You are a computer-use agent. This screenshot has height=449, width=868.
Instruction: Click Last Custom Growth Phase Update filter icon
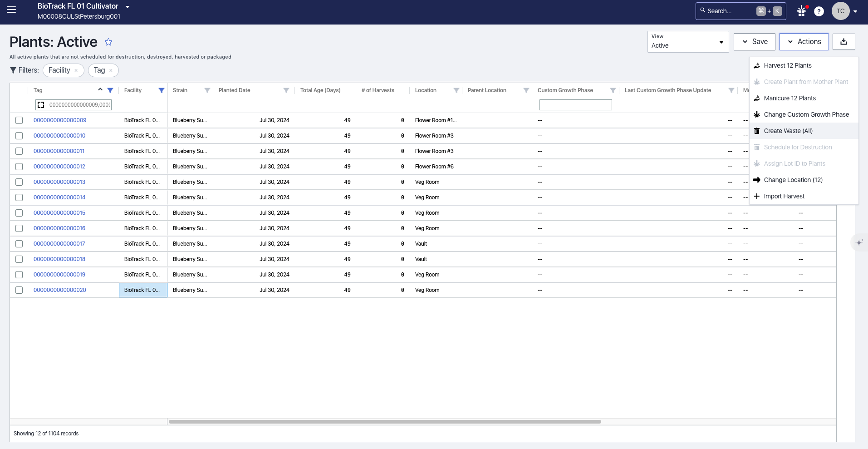[x=731, y=90]
